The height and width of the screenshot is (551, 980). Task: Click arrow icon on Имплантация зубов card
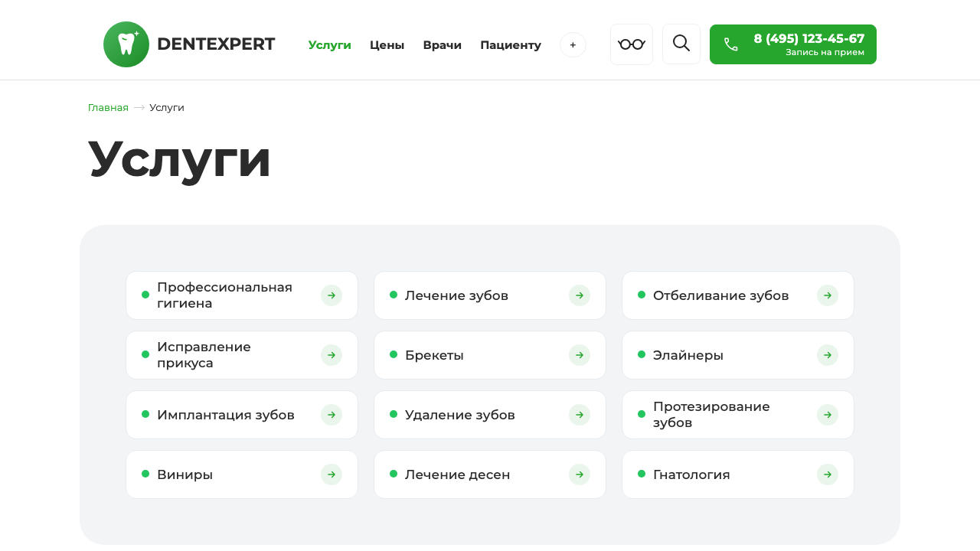[332, 415]
